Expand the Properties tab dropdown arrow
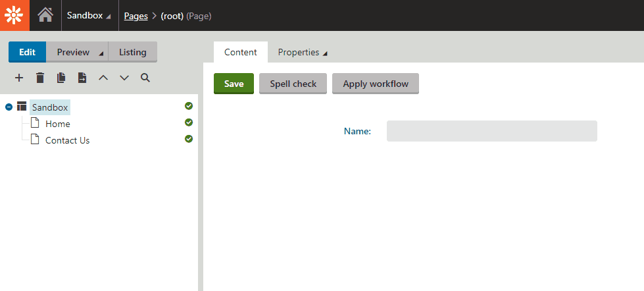This screenshot has height=291, width=644. [325, 53]
